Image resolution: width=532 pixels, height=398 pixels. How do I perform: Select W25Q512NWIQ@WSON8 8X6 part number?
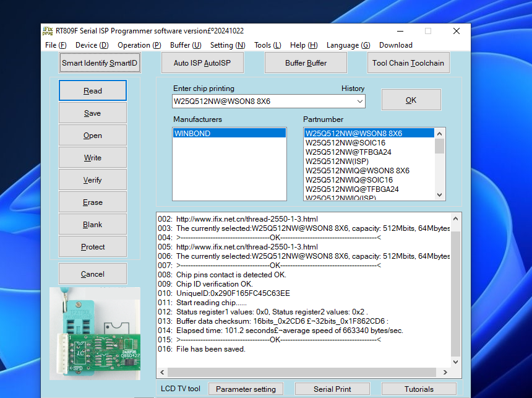[369, 170]
